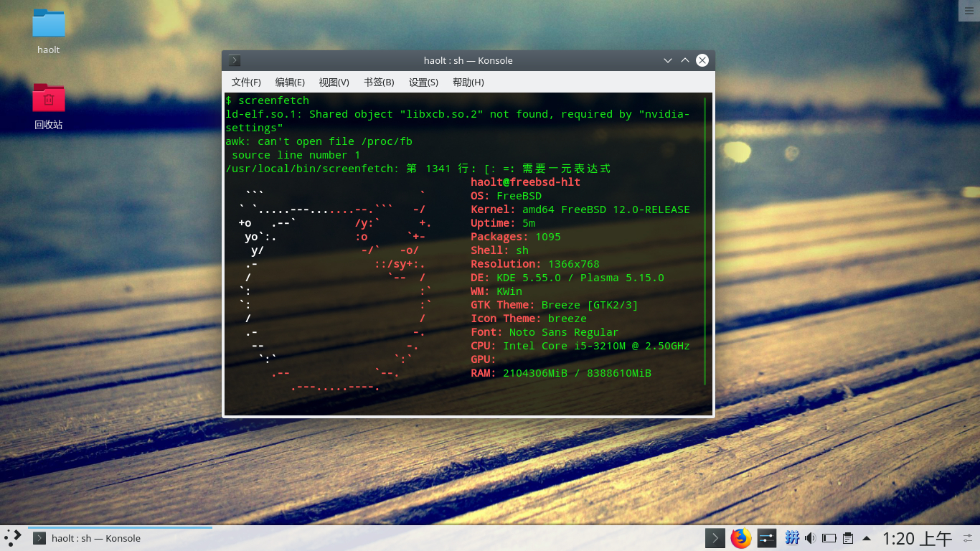Open the 文件(F) menu

coord(246,83)
